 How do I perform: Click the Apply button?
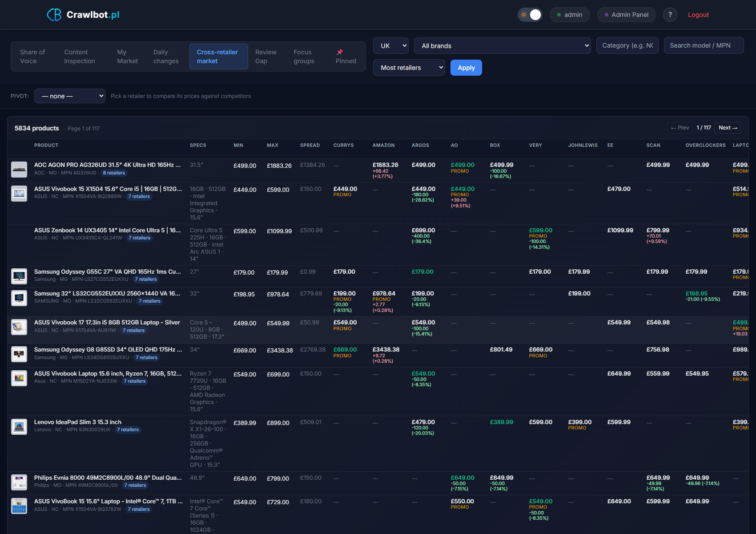click(x=466, y=68)
